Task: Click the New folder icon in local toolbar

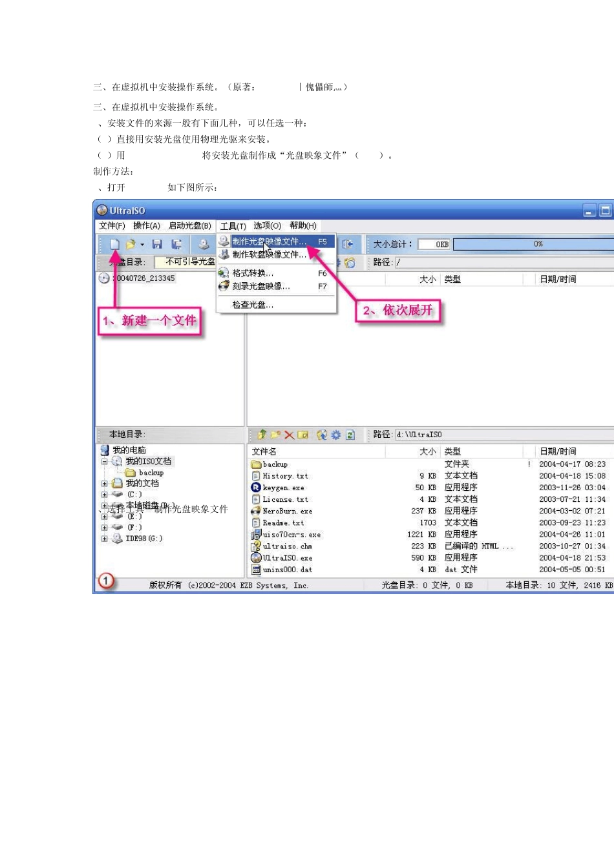Action: (x=275, y=435)
